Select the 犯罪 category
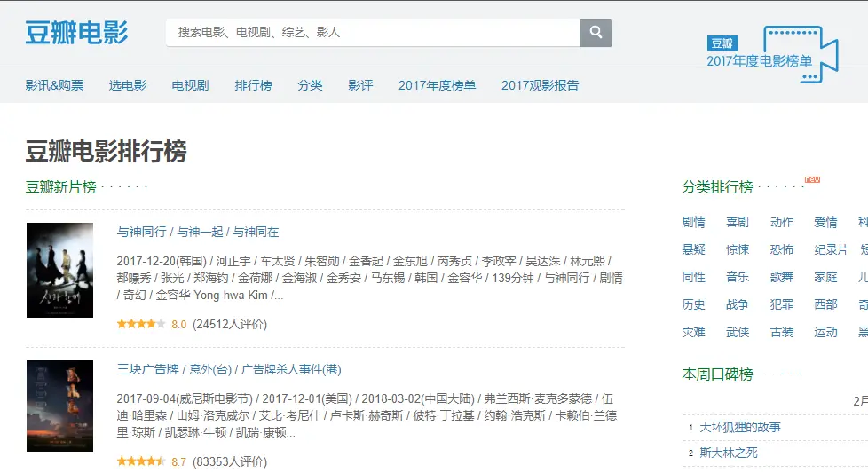Image resolution: width=868 pixels, height=473 pixels. [782, 304]
